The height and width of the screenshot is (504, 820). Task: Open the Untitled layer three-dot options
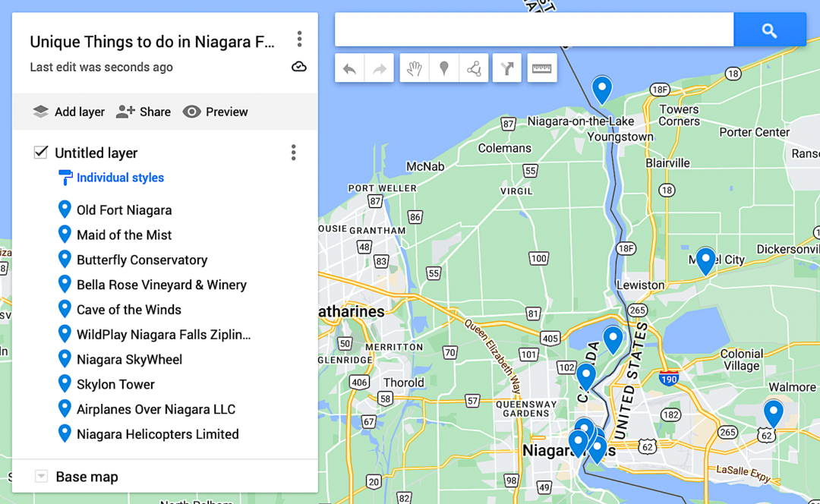click(x=293, y=152)
